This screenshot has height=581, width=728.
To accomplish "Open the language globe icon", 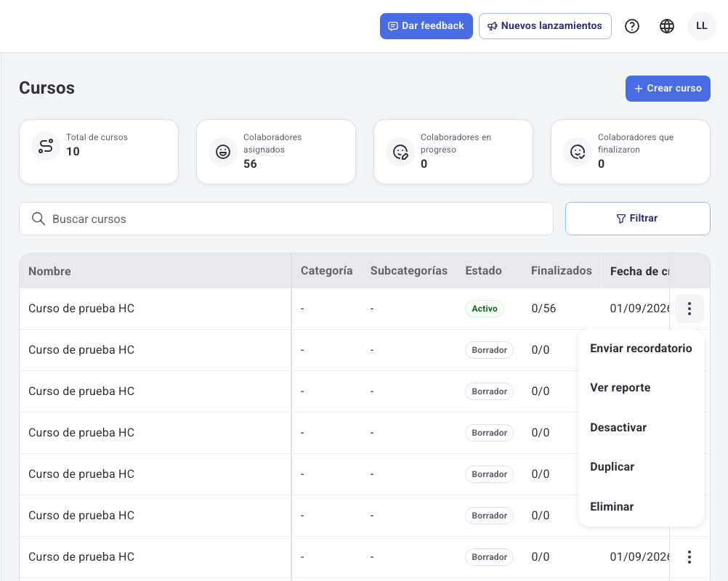I will coord(667,26).
